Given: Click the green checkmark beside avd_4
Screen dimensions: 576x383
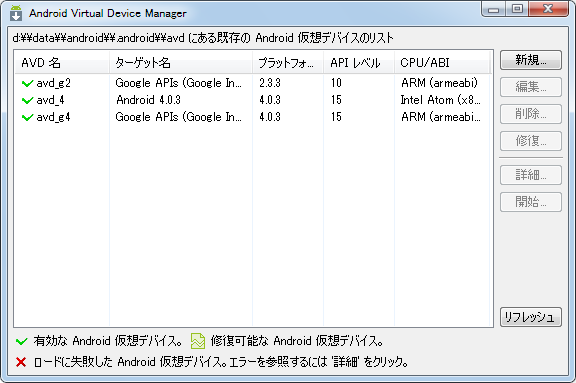Looking at the screenshot, I should [28, 101].
